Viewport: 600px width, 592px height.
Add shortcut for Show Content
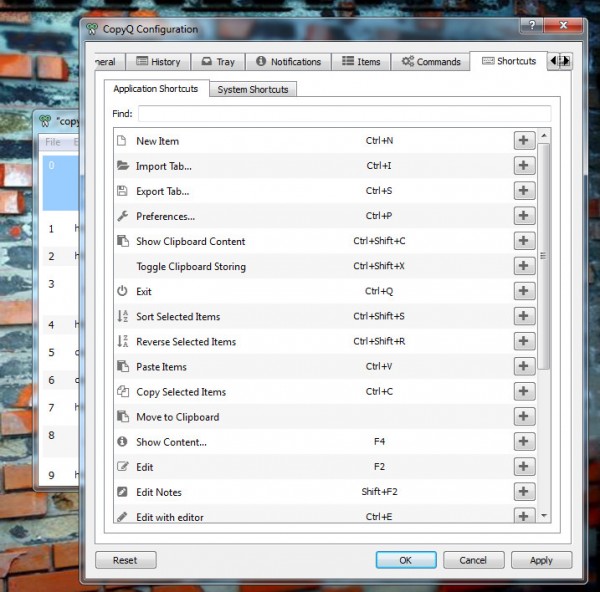click(x=524, y=441)
